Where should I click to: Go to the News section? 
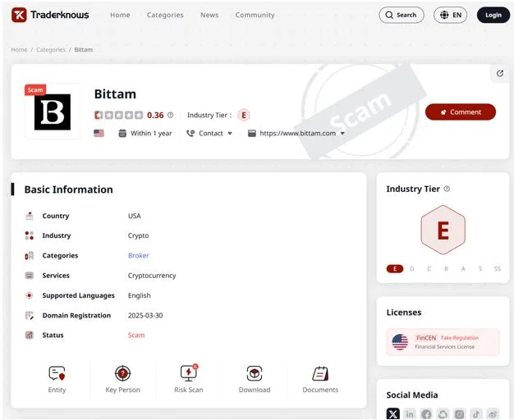point(209,15)
